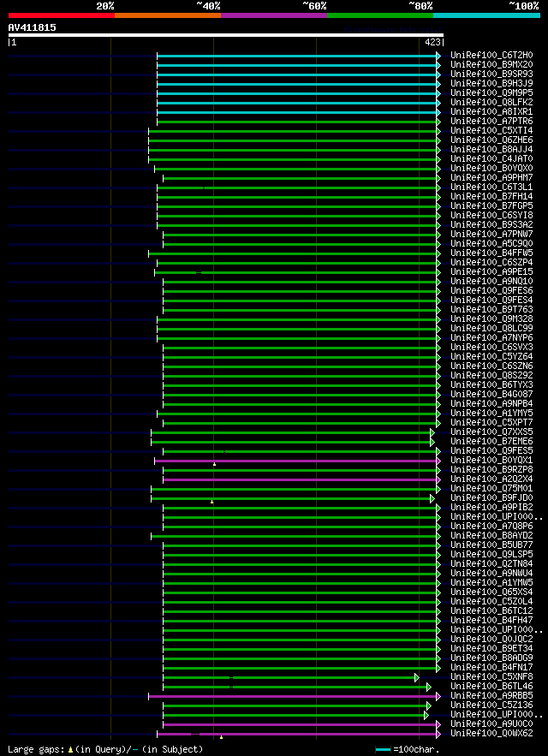Click the UniRef100_A9PE15 hit name

[491, 272]
